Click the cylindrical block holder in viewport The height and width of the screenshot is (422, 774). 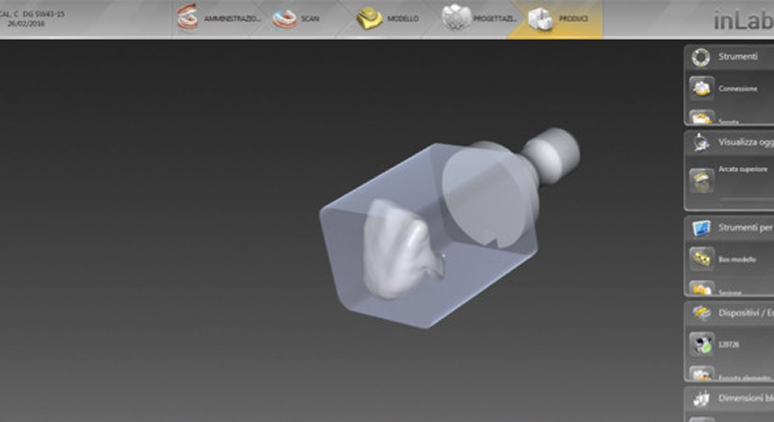[x=548, y=150]
